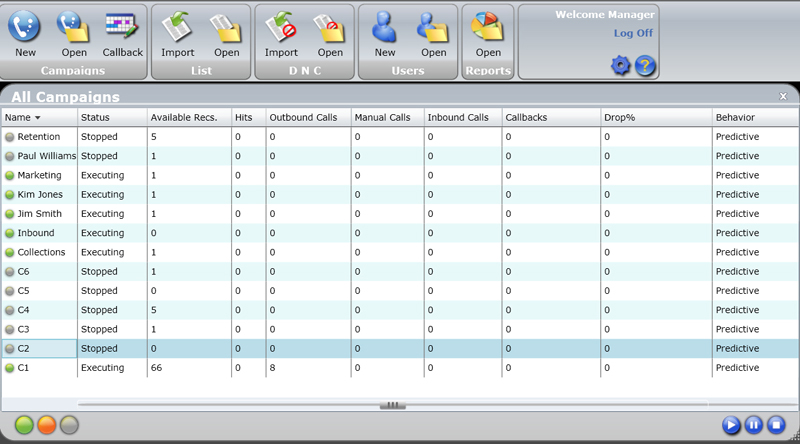The width and height of the screenshot is (800, 444).
Task: Select the Jim Smith campaign
Action: (400, 214)
